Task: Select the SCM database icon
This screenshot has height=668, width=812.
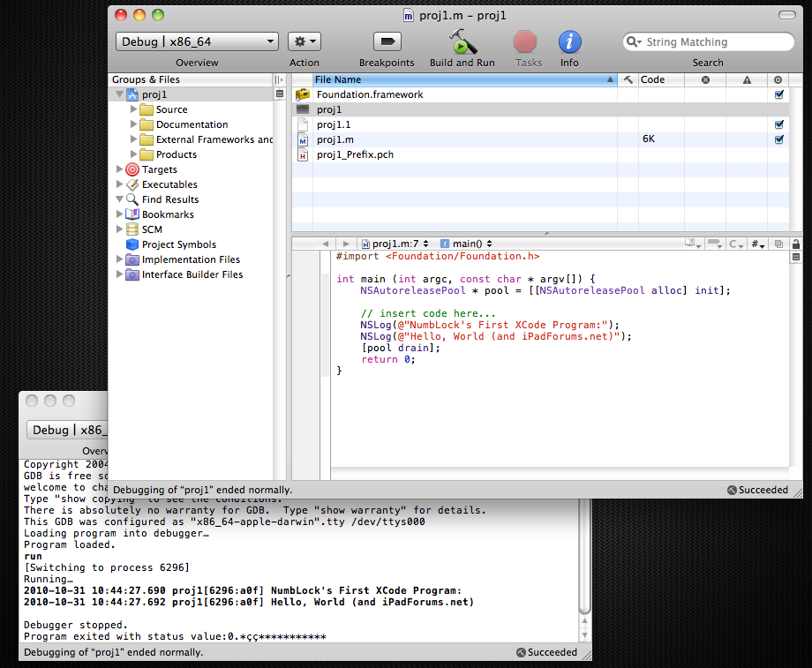Action: click(132, 229)
